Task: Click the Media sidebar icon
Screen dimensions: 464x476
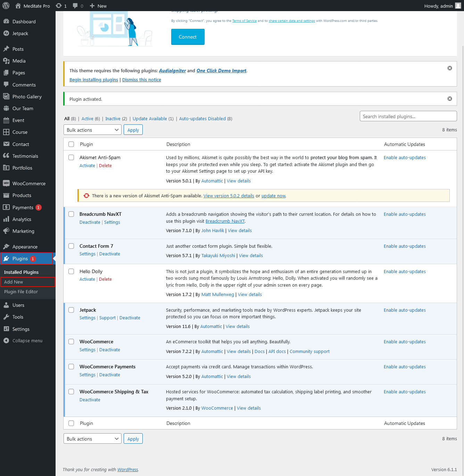Action: tap(6, 61)
